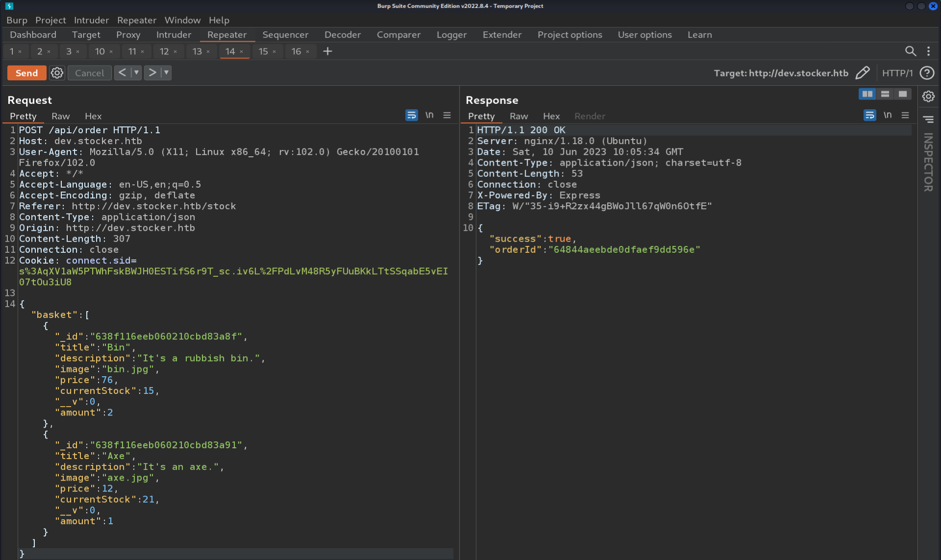Viewport: 941px width, 560px height.
Task: Open the Dashboard tool tab
Action: pyautogui.click(x=33, y=35)
